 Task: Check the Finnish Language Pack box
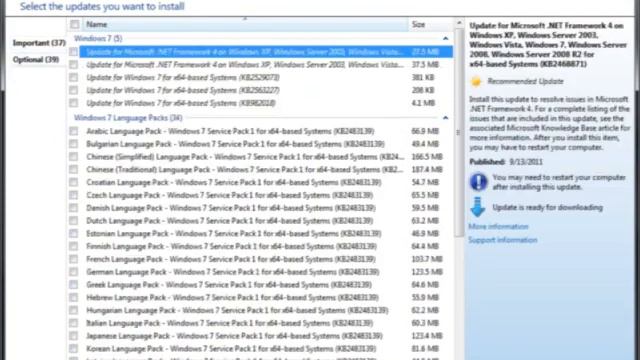73,246
